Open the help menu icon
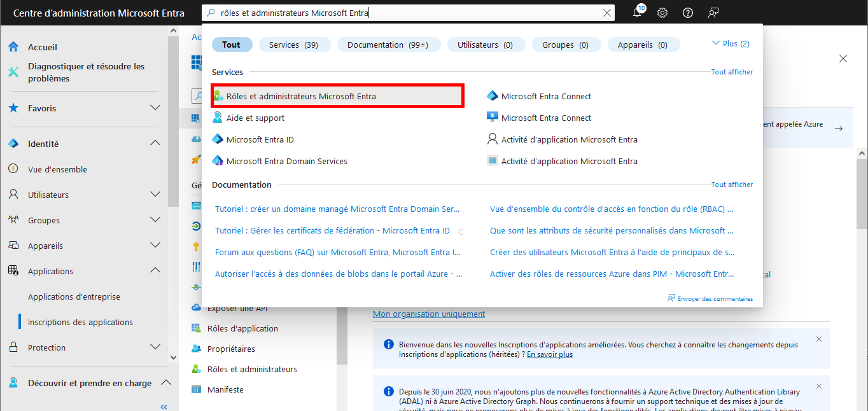Viewport: 868px width, 411px height. click(687, 12)
